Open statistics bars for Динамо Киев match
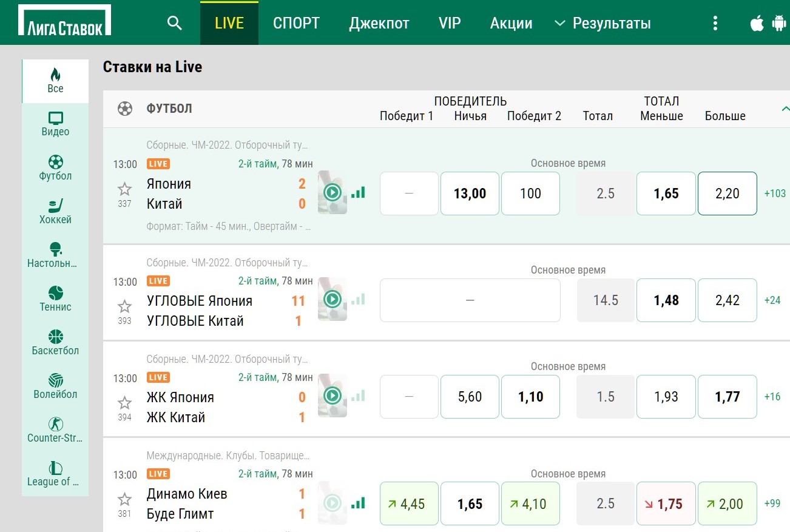Image resolution: width=790 pixels, height=532 pixels. pos(358,503)
